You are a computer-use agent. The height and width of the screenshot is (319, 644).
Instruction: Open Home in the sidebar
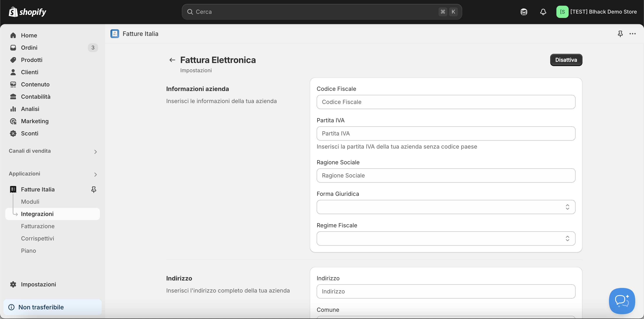click(x=53, y=35)
